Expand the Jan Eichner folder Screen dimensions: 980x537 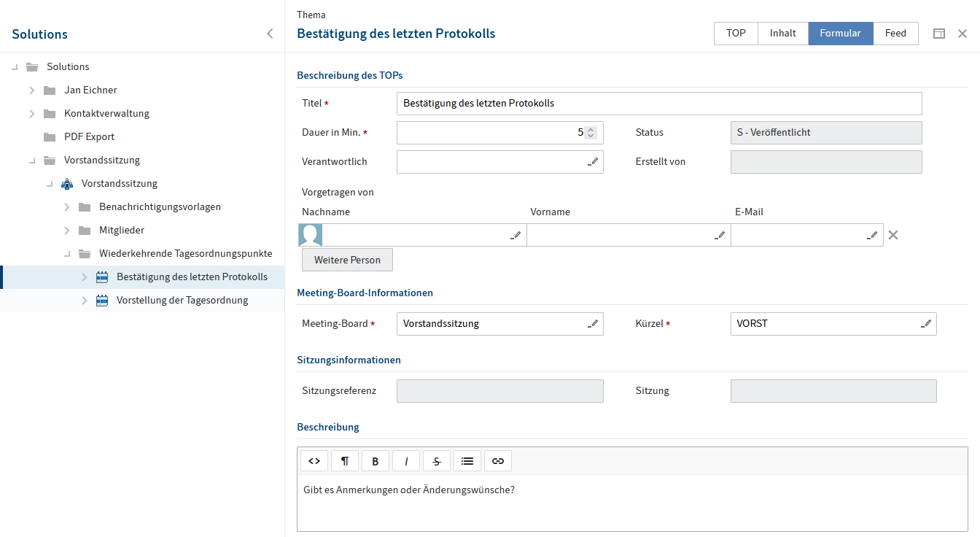[x=32, y=90]
